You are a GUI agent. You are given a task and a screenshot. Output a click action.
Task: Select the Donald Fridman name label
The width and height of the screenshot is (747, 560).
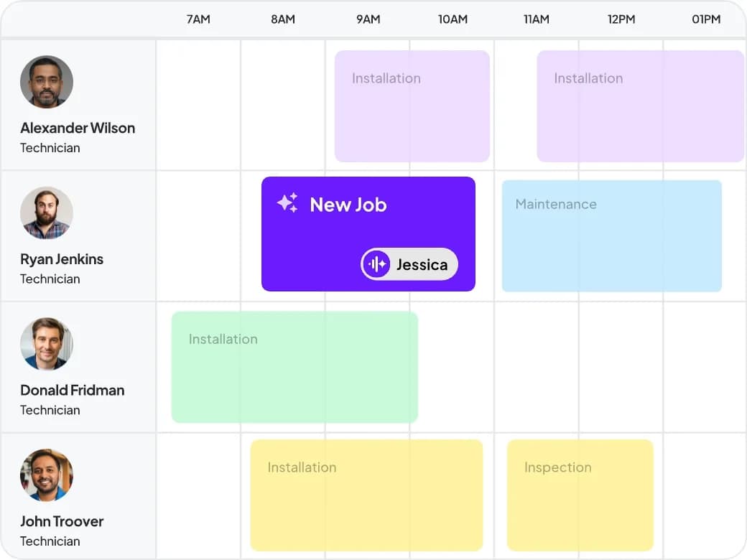[73, 390]
